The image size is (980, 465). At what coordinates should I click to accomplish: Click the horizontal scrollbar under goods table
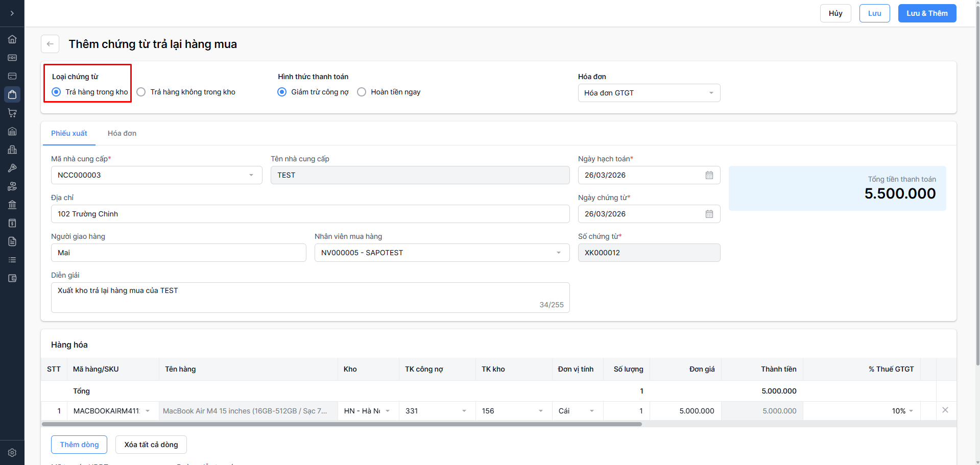342,424
